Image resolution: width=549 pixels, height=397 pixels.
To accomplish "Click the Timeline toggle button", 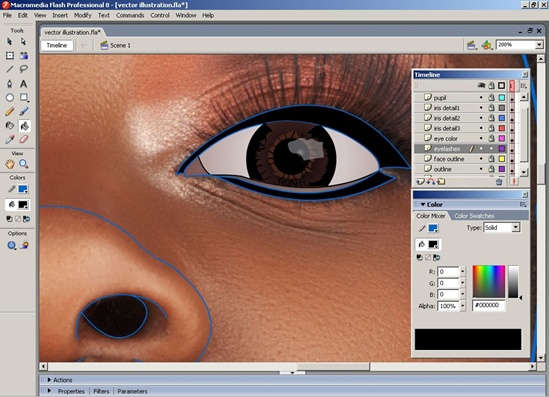I will [57, 46].
